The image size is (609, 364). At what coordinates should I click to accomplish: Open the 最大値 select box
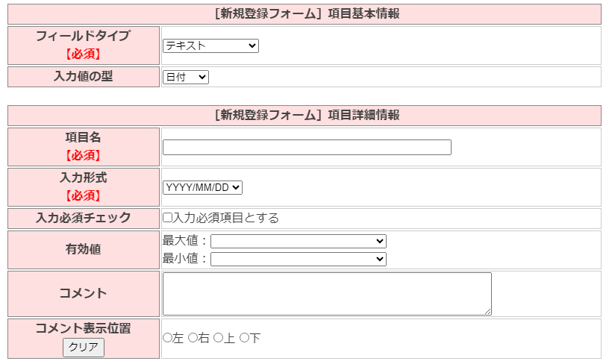(x=299, y=242)
